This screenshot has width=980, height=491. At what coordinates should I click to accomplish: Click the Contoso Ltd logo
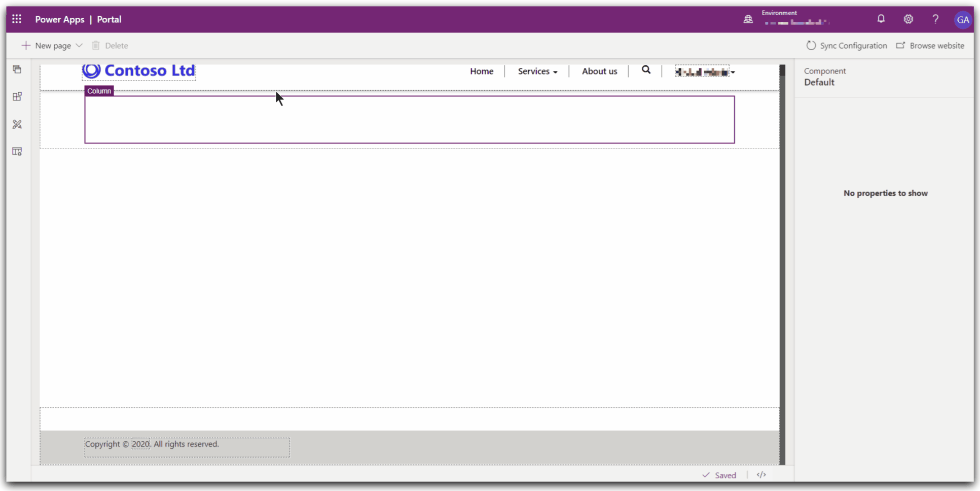139,70
